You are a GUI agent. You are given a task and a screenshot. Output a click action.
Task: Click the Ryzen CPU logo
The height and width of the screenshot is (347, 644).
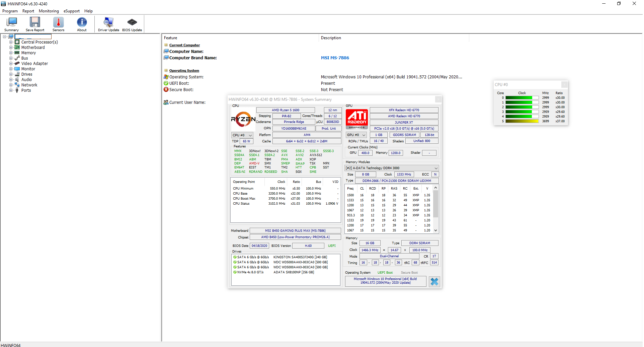tap(243, 119)
